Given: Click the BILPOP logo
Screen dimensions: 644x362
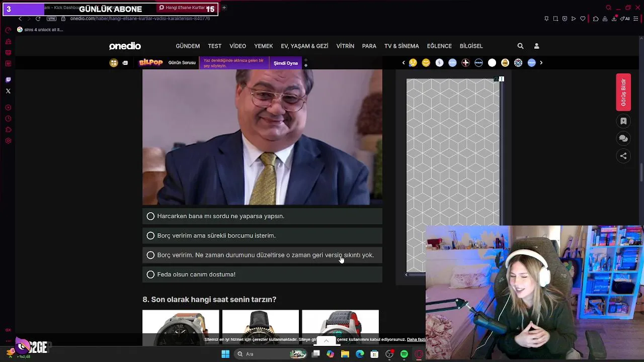Looking at the screenshot, I should pos(151,63).
